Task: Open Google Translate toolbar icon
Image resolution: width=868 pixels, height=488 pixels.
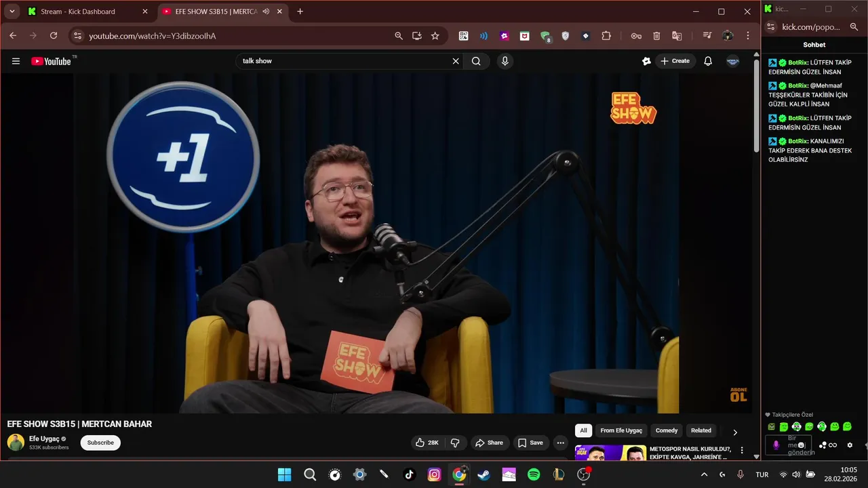Action: pos(677,36)
